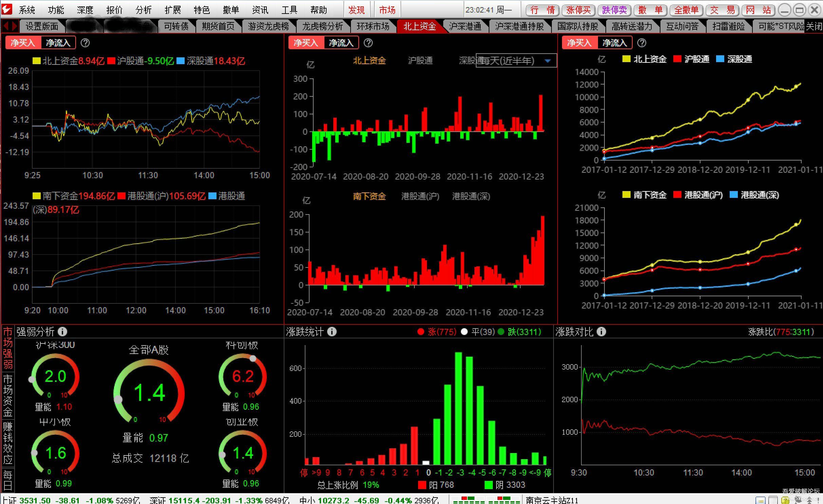The width and height of the screenshot is (823, 504).
Task: Click the app logo in top-left corner
Action: 7,9
